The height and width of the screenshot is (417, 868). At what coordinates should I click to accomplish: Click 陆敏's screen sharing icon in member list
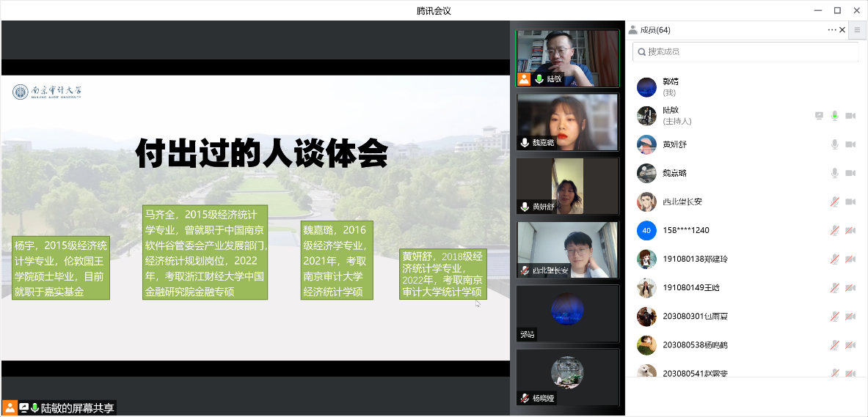click(819, 116)
